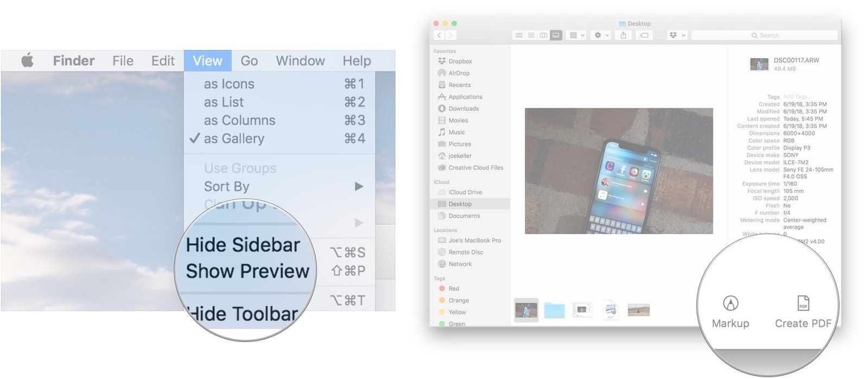Screen dimensions: 868x379
Task: Open Downloads in Finder sidebar
Action: pos(463,109)
